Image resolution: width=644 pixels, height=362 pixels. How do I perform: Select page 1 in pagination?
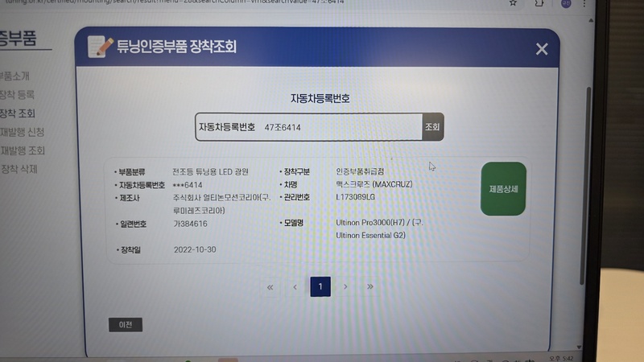(x=320, y=287)
